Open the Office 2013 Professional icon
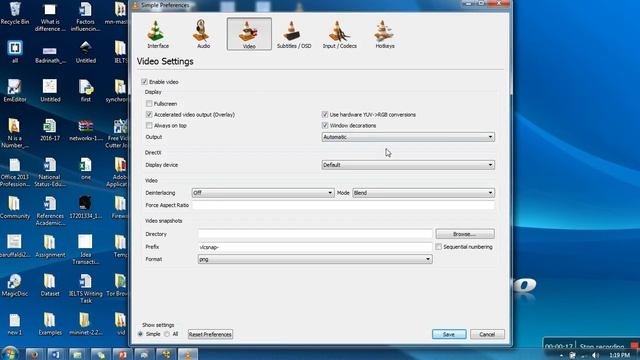640x360 pixels. pyautogui.click(x=15, y=172)
